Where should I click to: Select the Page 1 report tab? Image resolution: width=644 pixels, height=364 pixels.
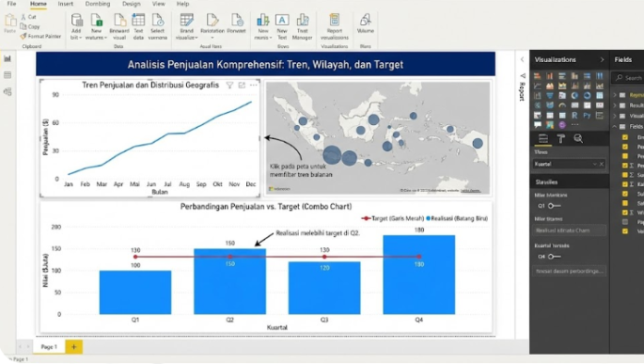point(49,347)
